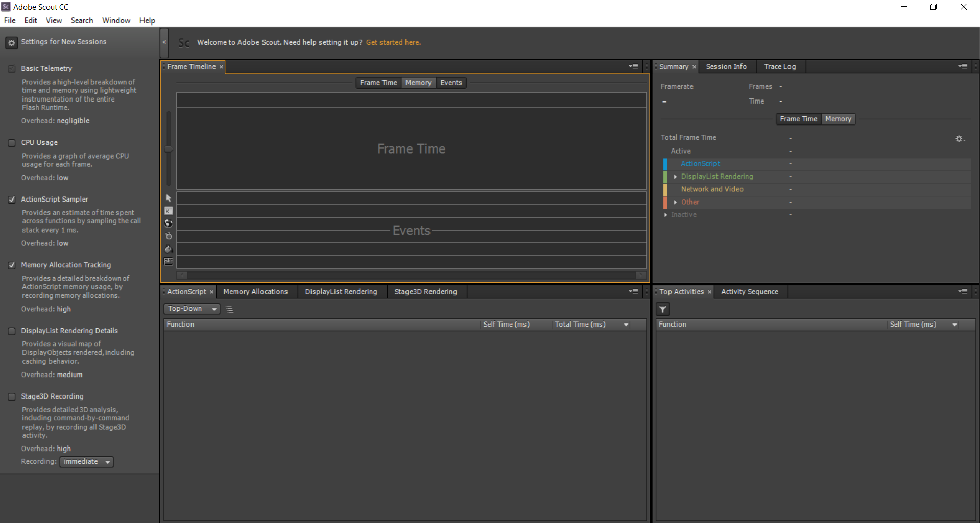Open Self Time (ms) sort arrow in Top Activities

click(954, 325)
